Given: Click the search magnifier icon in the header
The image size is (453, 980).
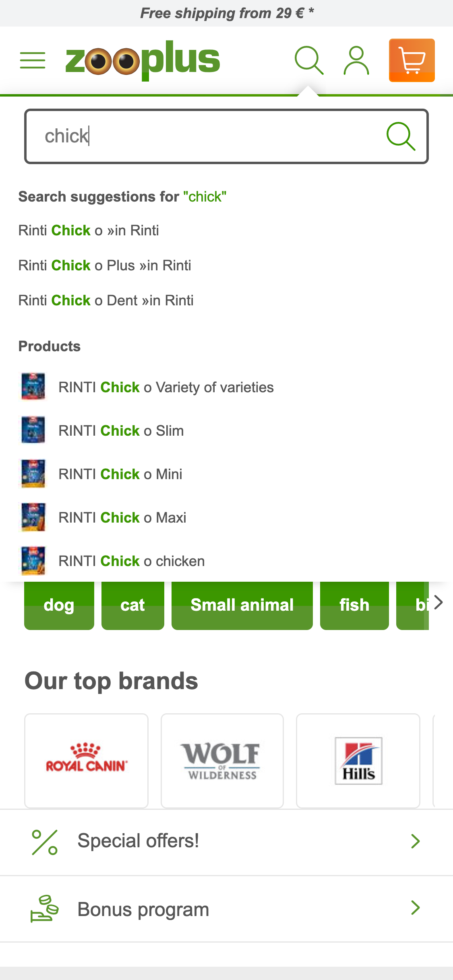Looking at the screenshot, I should 308,60.
